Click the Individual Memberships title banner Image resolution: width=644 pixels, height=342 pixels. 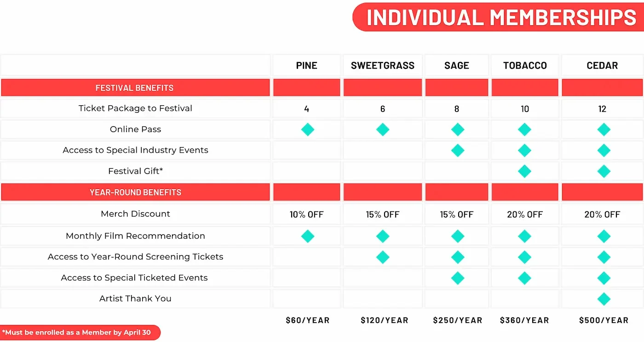[x=501, y=17]
